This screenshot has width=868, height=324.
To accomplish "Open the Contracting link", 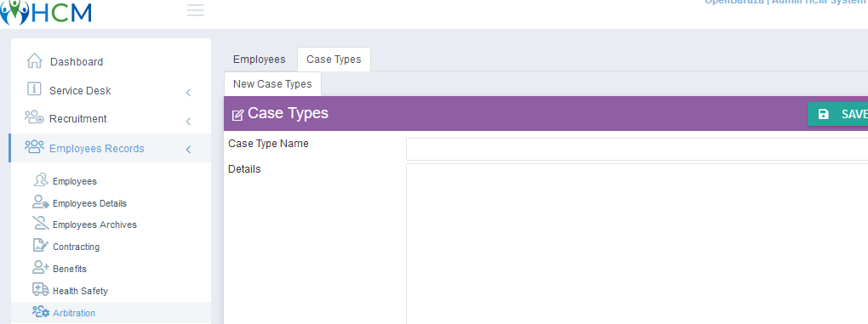I will [x=77, y=247].
